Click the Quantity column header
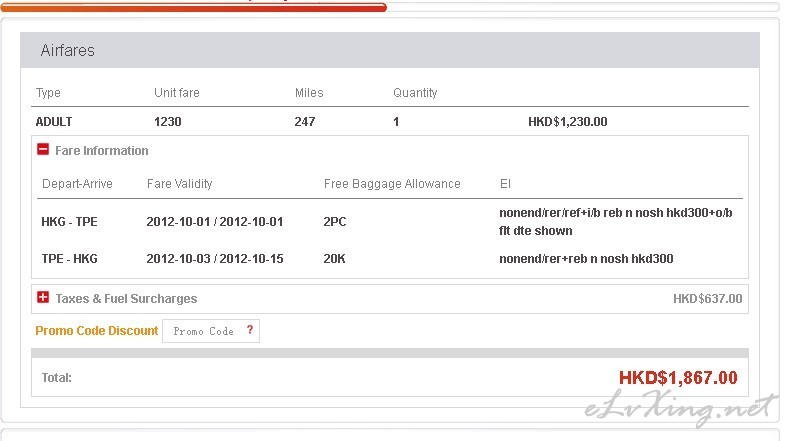 [415, 93]
